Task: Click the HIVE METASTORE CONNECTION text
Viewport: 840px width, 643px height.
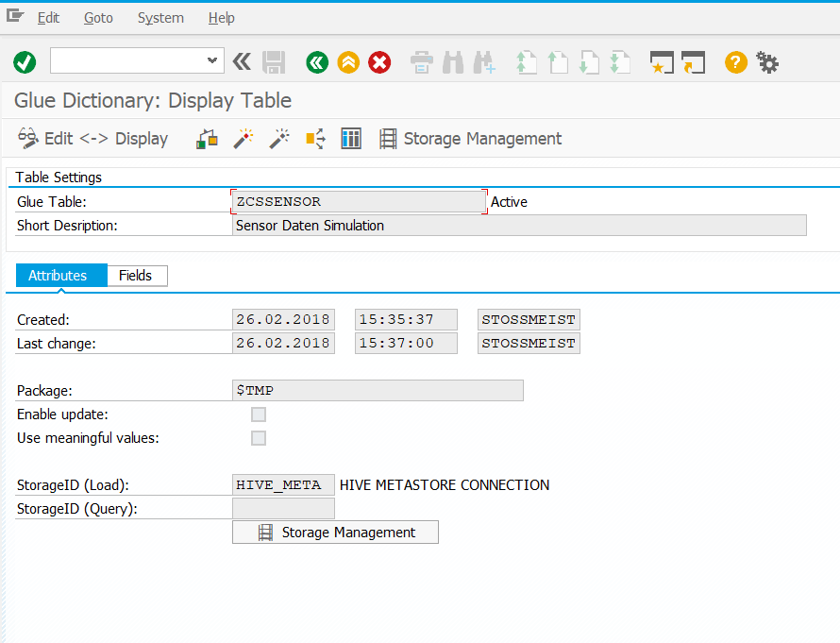Action: 445,485
